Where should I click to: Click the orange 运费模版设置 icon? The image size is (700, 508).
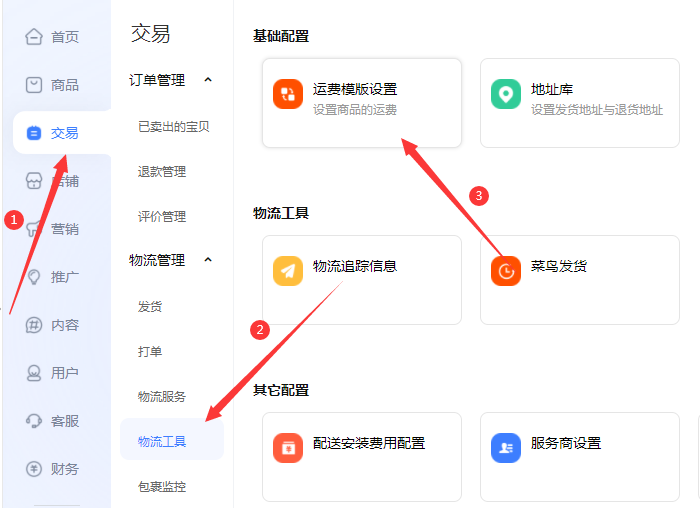[x=288, y=96]
